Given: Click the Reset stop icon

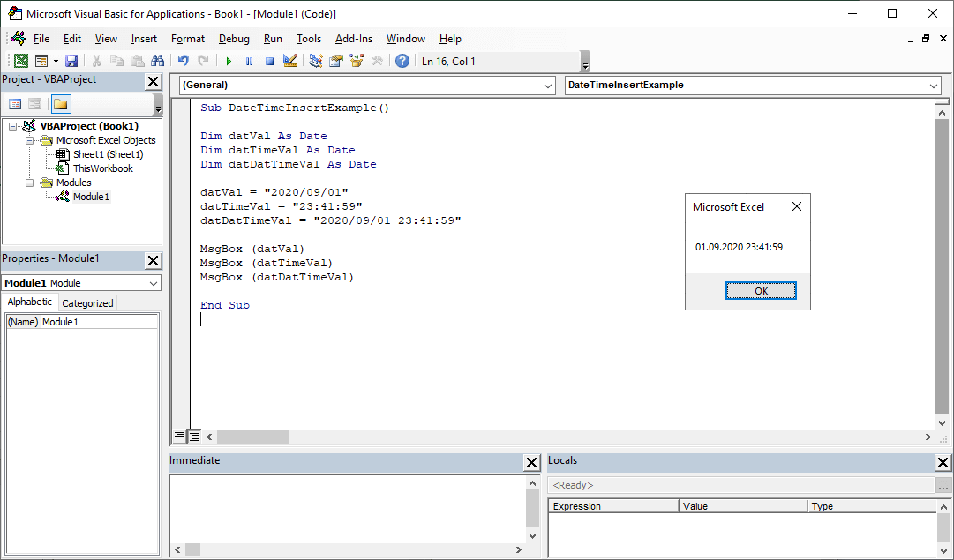Looking at the screenshot, I should click(x=269, y=61).
